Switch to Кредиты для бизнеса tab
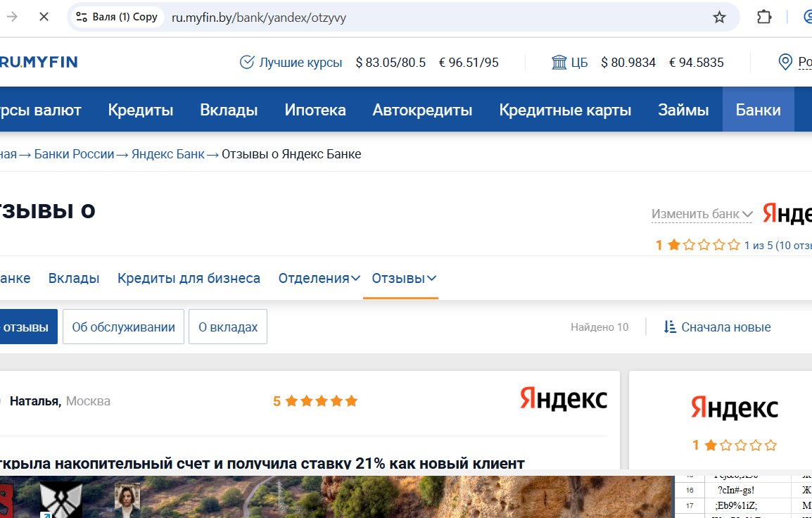Screen dimensions: 812x518 click(189, 278)
